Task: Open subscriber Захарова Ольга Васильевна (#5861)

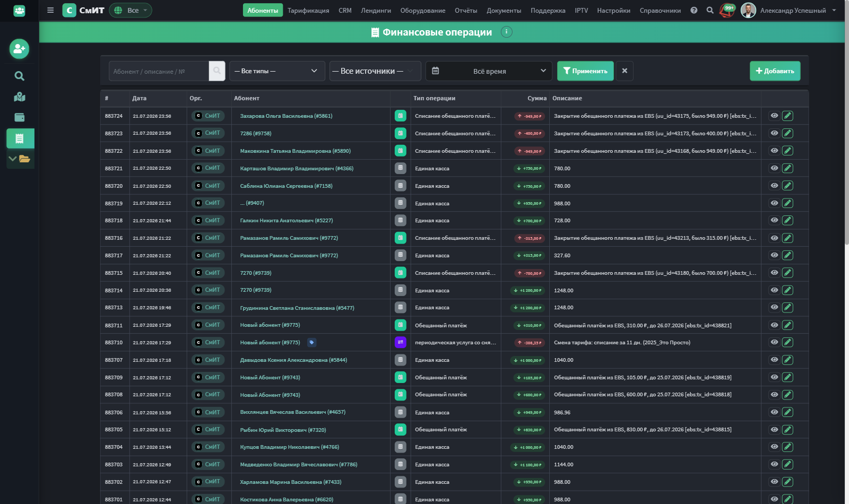Action: coord(286,116)
